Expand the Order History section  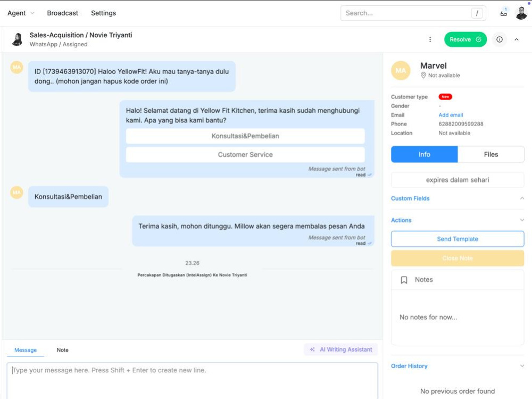[x=522, y=366]
